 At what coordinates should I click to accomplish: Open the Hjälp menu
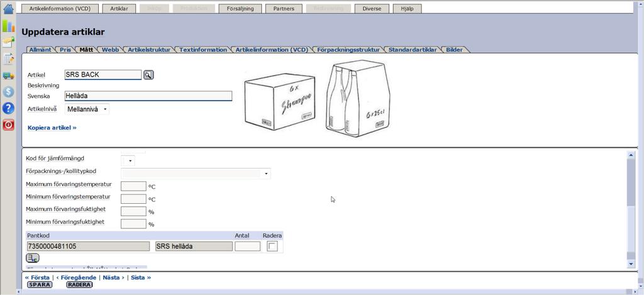pyautogui.click(x=407, y=9)
